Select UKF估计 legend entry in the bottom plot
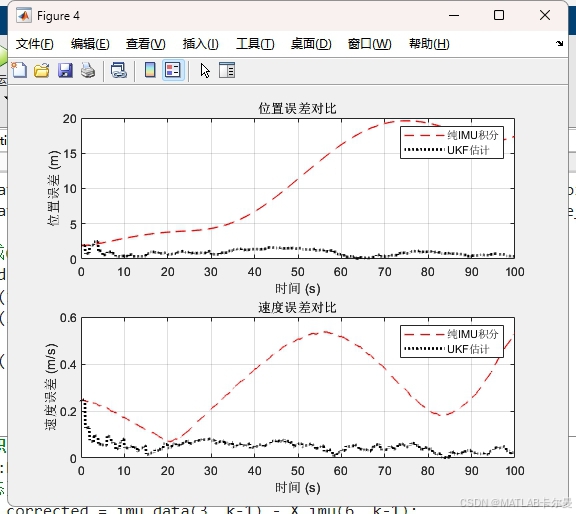 [x=447, y=349]
